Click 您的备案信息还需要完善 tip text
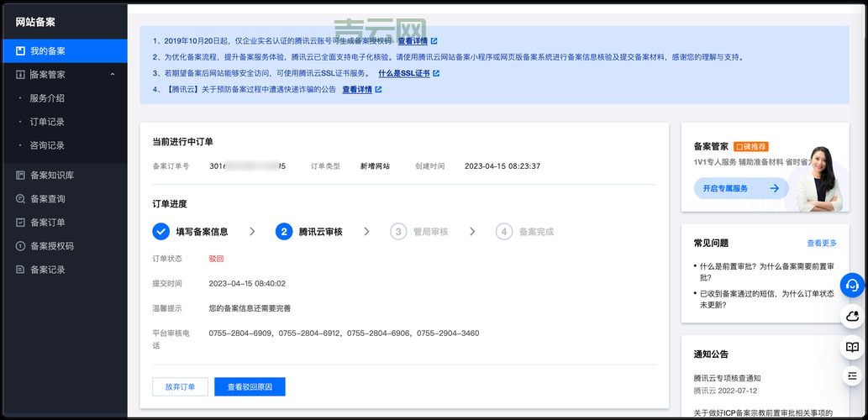The image size is (868, 420). (x=250, y=308)
